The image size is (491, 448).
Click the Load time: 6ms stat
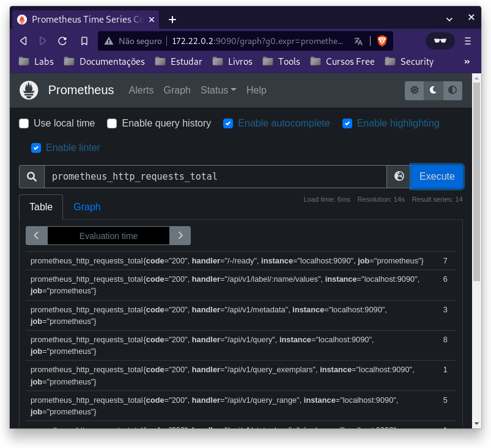[327, 199]
